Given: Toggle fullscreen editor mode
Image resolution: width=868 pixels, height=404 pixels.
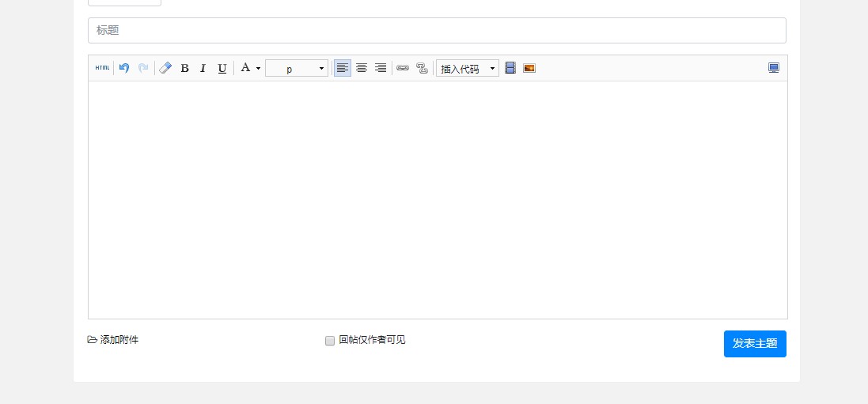Looking at the screenshot, I should tap(774, 68).
